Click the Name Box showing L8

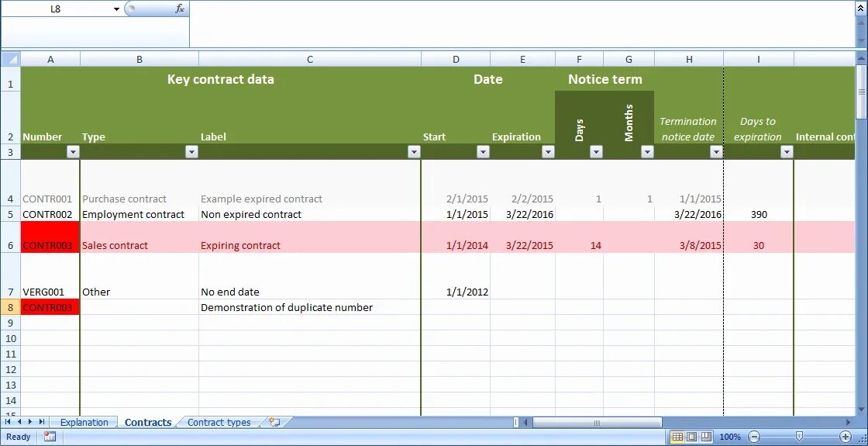55,9
